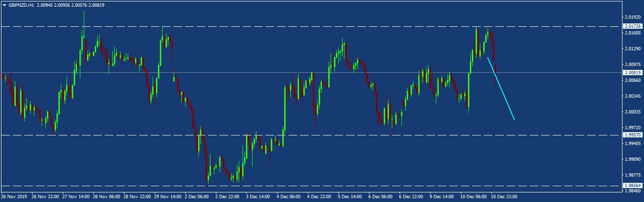The width and height of the screenshot is (644, 202).
Task: Click the 1.99090 price scale value
Action: click(633, 159)
